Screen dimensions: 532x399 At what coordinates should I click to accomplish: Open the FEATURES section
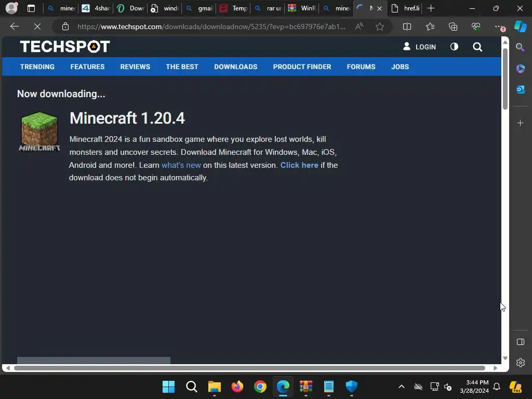point(87,67)
